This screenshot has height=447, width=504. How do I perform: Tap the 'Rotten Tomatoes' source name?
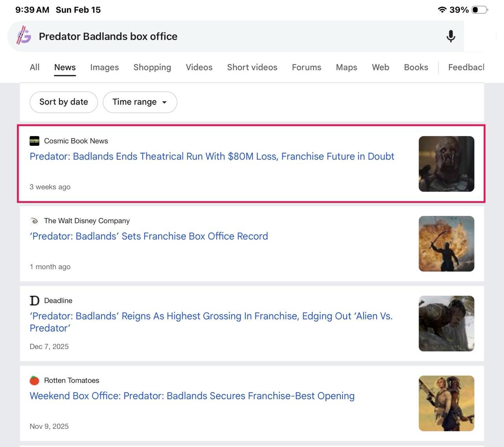coord(72,380)
